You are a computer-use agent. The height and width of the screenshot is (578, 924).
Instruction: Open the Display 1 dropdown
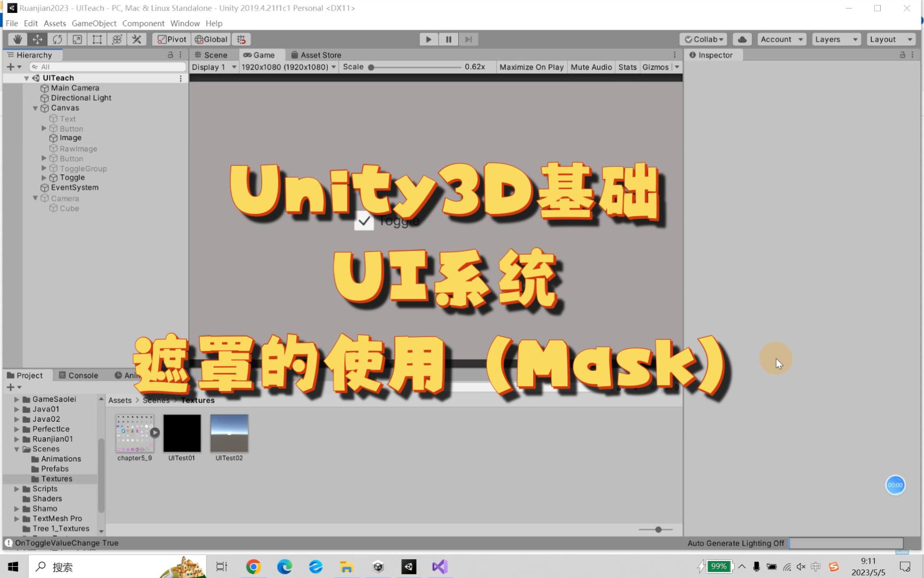[214, 67]
